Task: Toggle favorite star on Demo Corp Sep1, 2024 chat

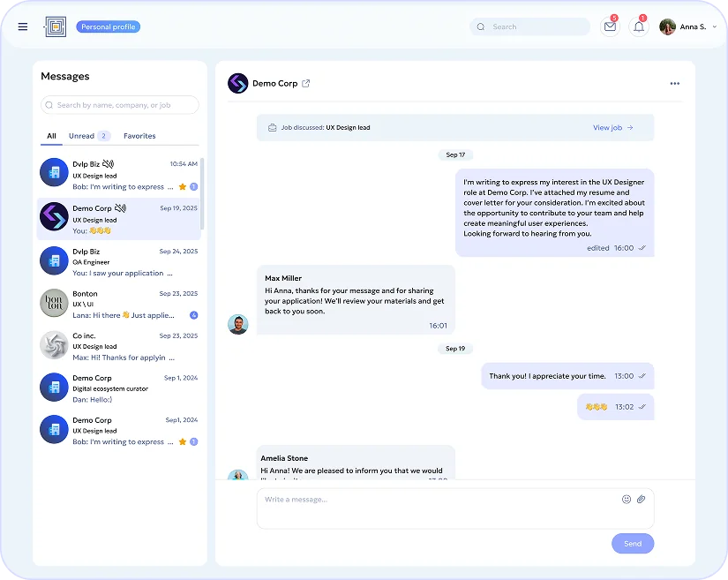Action: 183,441
